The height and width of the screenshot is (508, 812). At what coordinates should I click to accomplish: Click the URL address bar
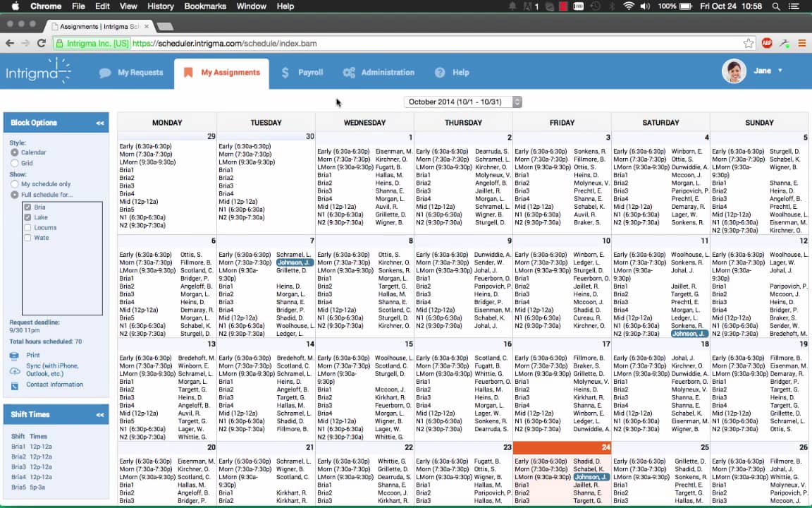[x=404, y=44]
